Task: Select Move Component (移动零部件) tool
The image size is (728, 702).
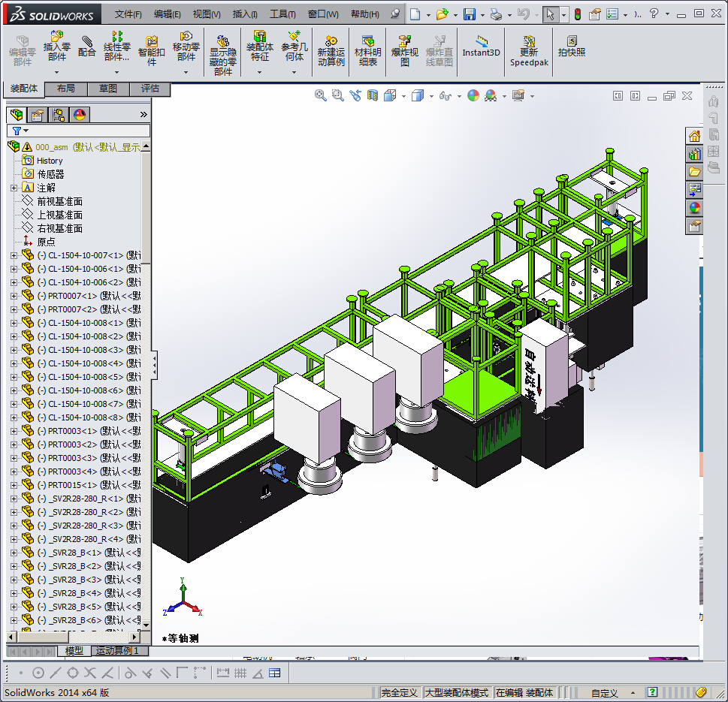Action: (x=186, y=47)
